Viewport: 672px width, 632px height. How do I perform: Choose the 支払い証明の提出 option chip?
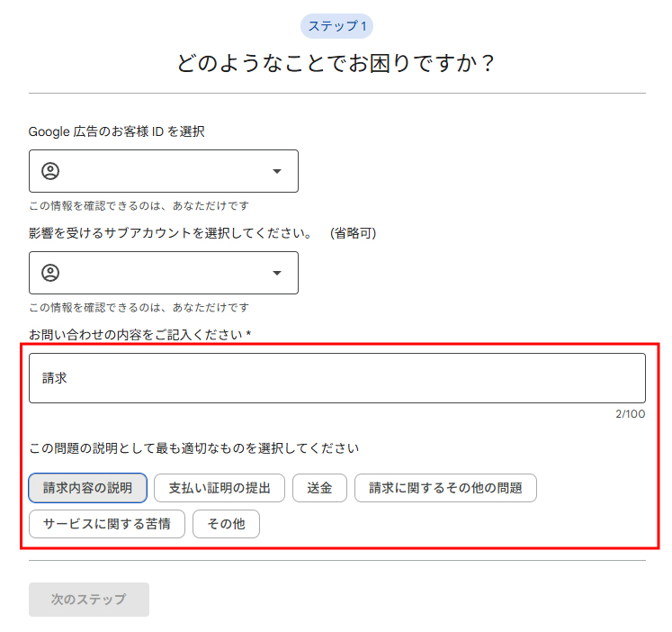220,488
